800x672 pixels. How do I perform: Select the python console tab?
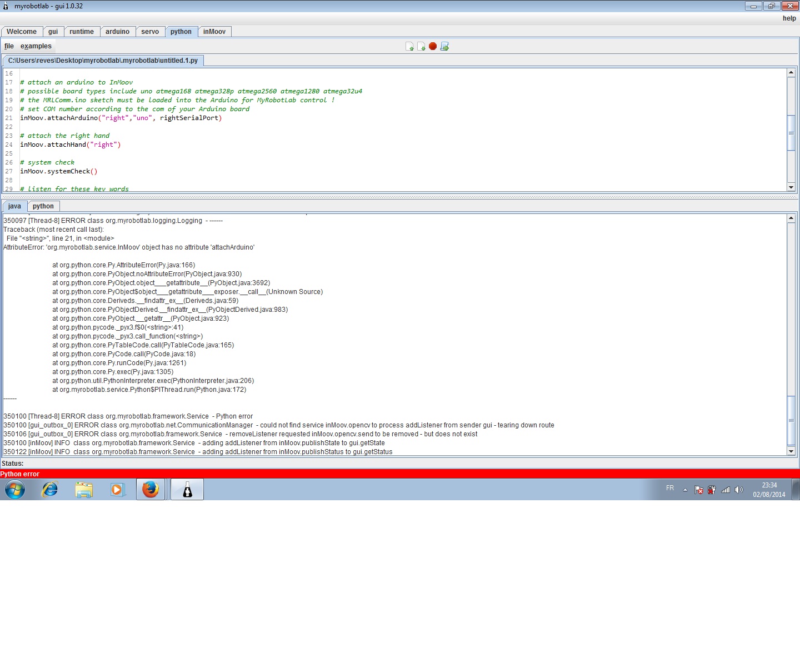click(x=43, y=206)
